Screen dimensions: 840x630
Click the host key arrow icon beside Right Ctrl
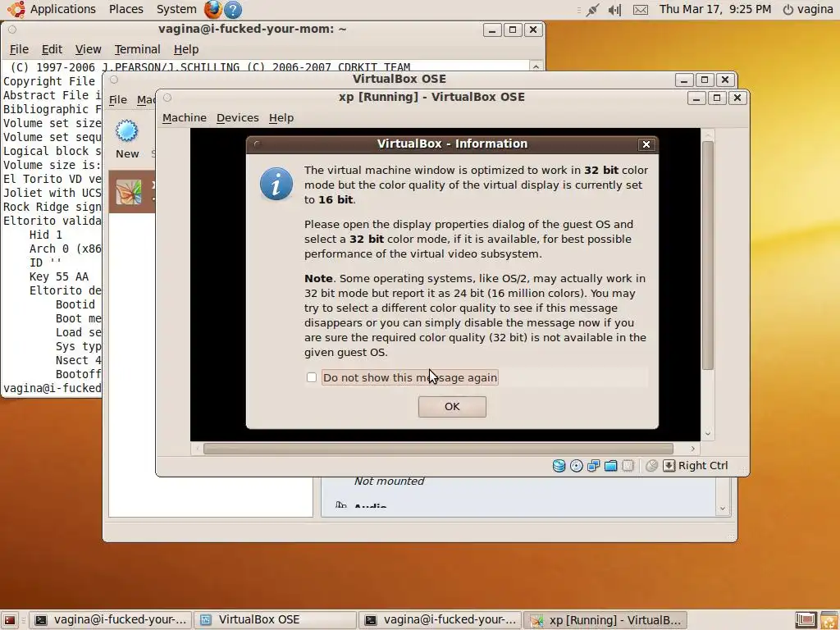(669, 466)
